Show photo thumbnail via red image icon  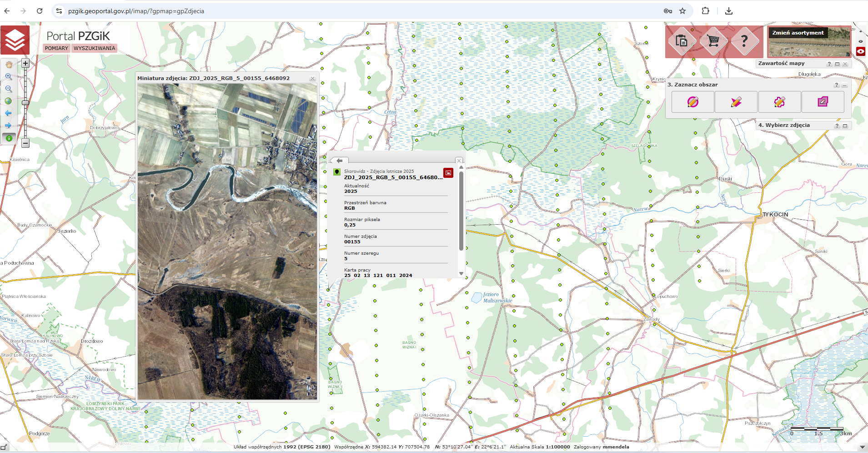(448, 173)
